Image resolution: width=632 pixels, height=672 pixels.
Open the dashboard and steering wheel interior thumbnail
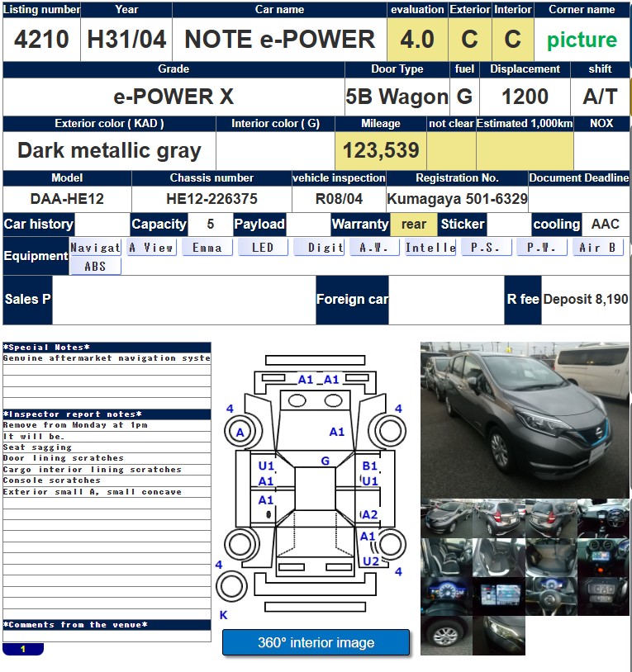coord(603,518)
